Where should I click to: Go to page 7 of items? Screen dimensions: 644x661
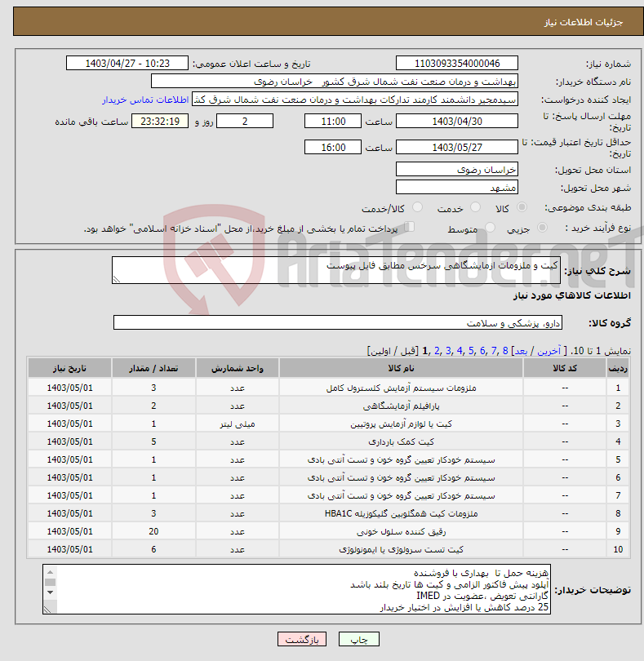pos(494,351)
